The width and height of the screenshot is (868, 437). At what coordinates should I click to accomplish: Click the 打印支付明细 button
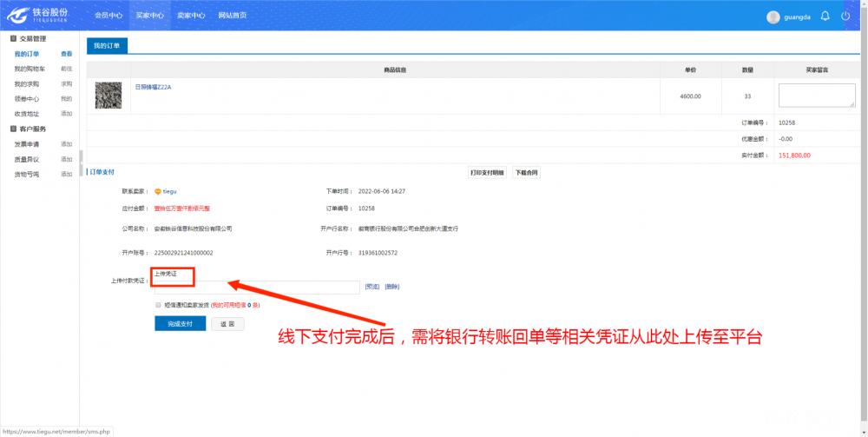487,172
